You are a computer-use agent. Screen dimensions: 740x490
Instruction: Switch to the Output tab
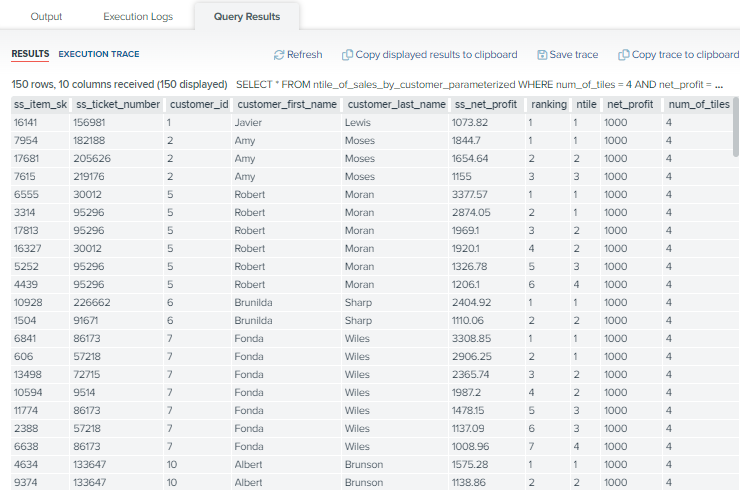click(x=46, y=17)
